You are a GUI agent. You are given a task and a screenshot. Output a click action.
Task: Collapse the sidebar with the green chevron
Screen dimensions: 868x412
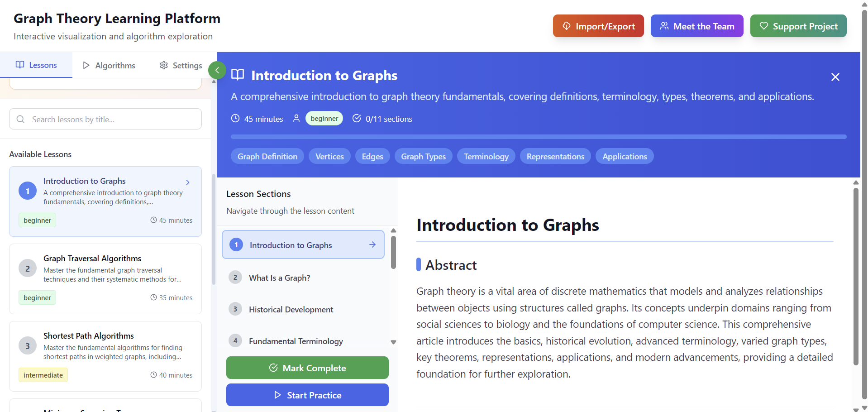tap(217, 70)
